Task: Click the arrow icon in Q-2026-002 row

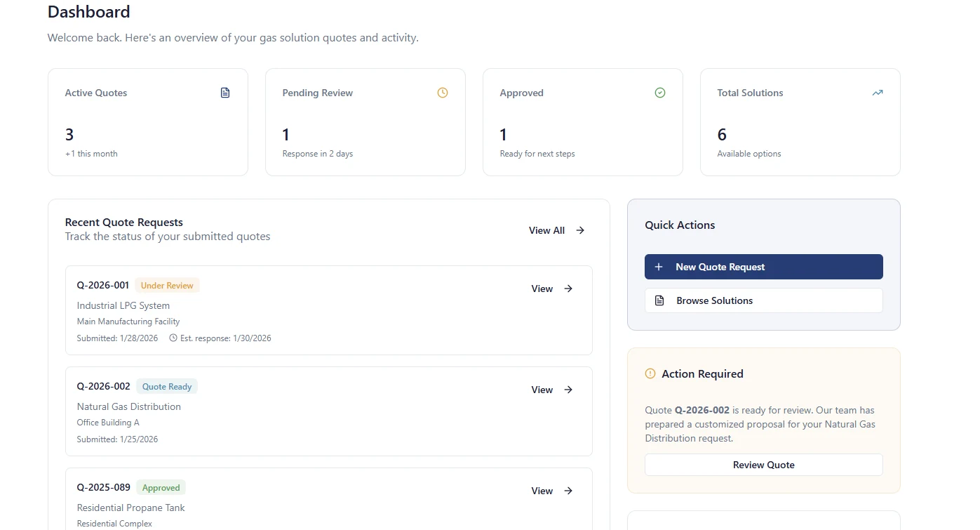Action: coord(568,390)
